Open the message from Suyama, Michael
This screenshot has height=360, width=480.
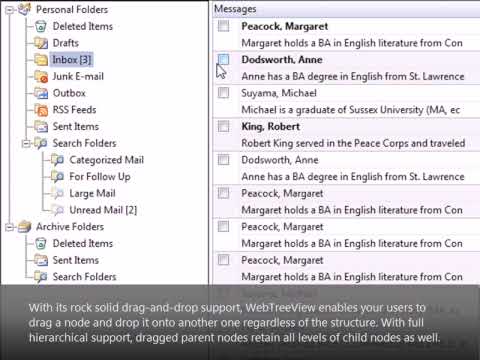[279, 93]
